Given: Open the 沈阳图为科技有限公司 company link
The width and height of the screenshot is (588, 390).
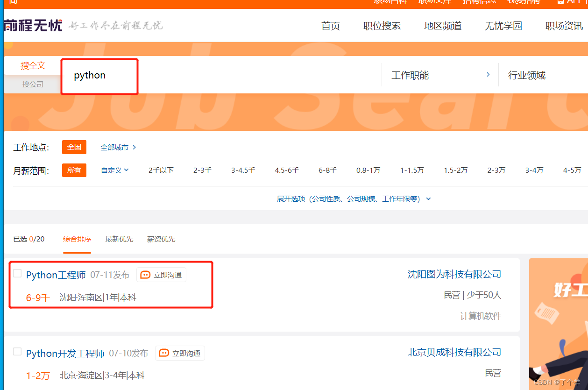Looking at the screenshot, I should coord(454,275).
